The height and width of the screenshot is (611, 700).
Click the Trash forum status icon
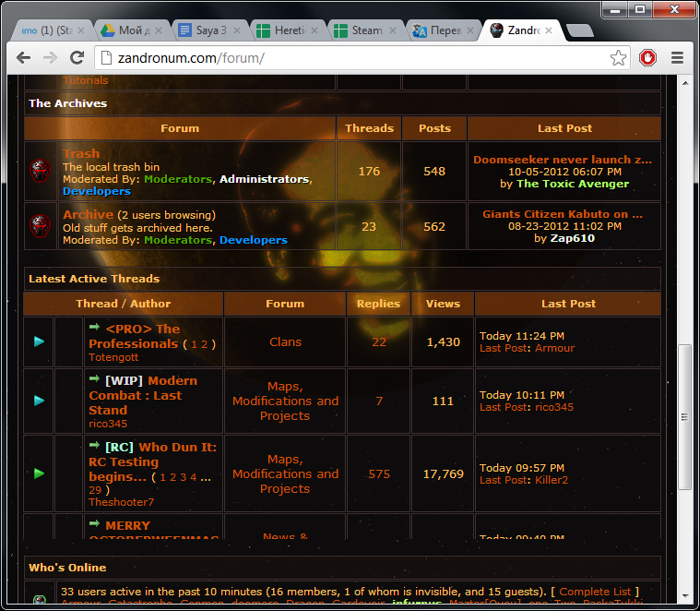(40, 171)
